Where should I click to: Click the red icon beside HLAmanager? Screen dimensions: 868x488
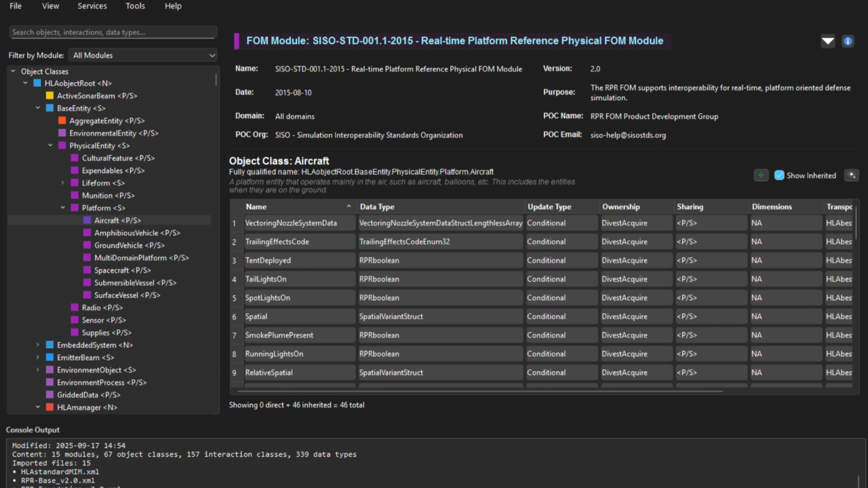coord(48,407)
